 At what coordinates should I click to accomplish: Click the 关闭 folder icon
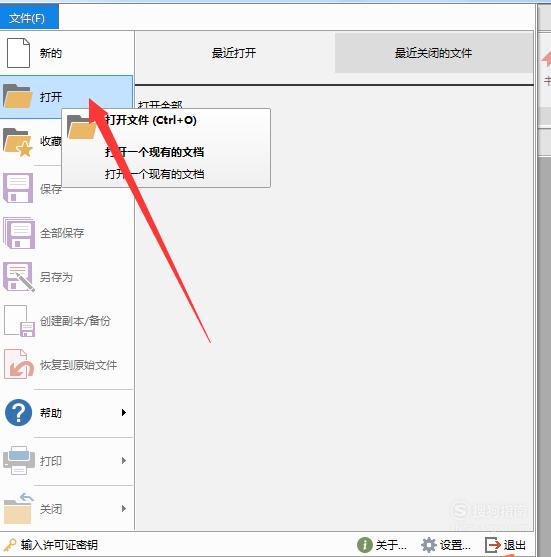(x=18, y=509)
